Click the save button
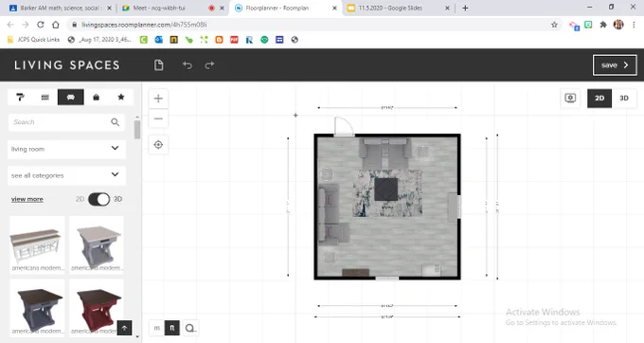 615,64
